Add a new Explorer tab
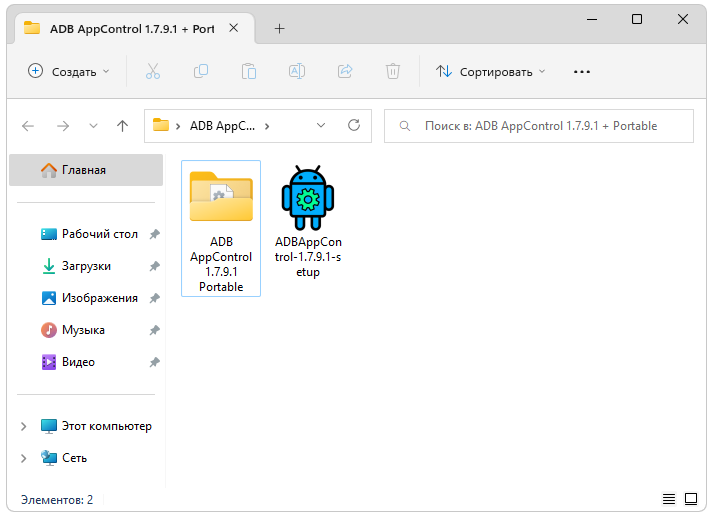Image resolution: width=709 pixels, height=516 pixels. tap(279, 29)
